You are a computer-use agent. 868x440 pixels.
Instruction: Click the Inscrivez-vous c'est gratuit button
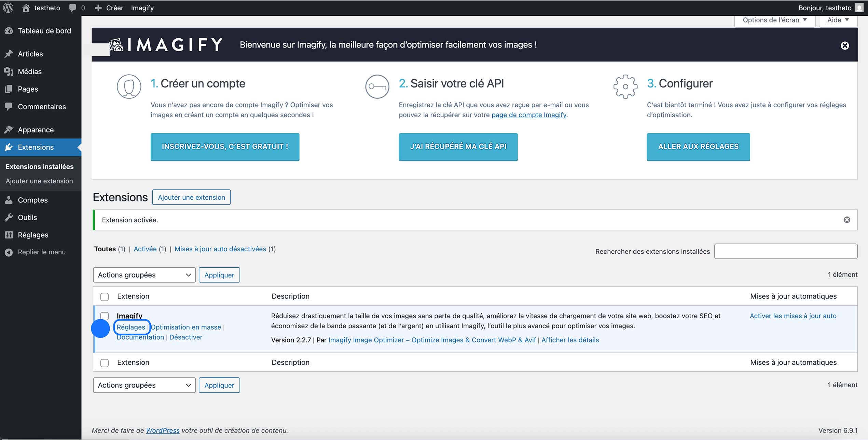tap(225, 147)
